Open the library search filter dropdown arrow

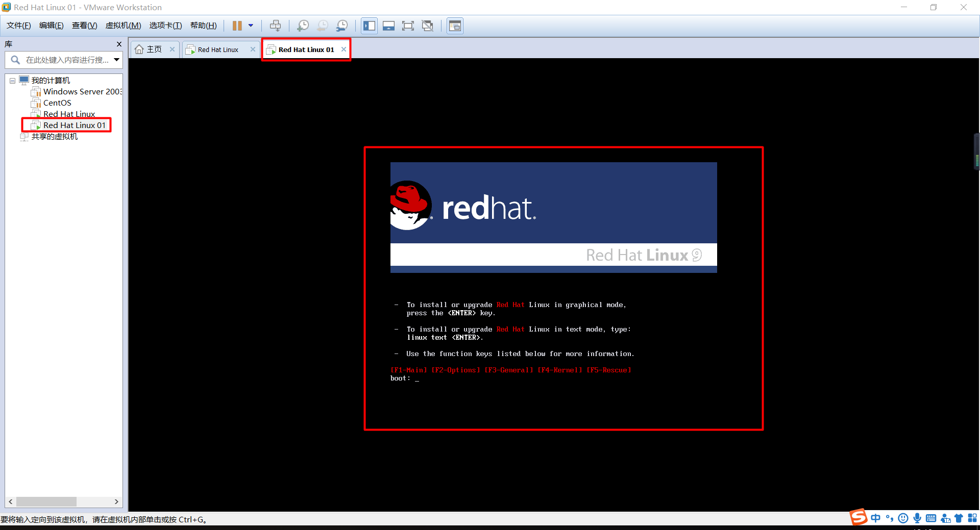117,60
